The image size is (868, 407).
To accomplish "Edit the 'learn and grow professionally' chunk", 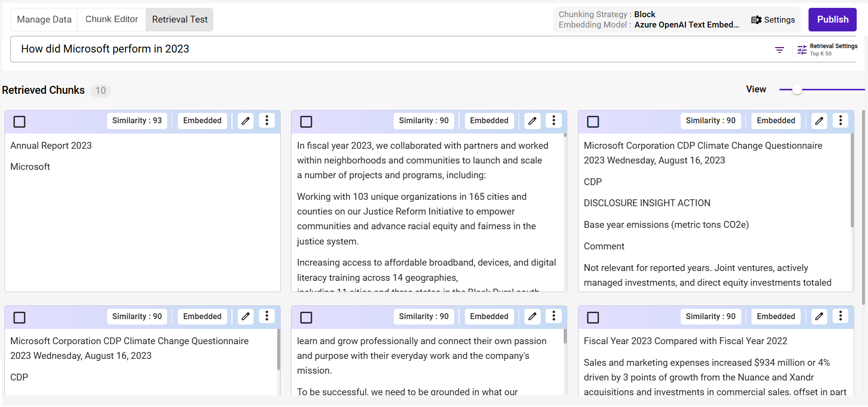I will tap(532, 317).
